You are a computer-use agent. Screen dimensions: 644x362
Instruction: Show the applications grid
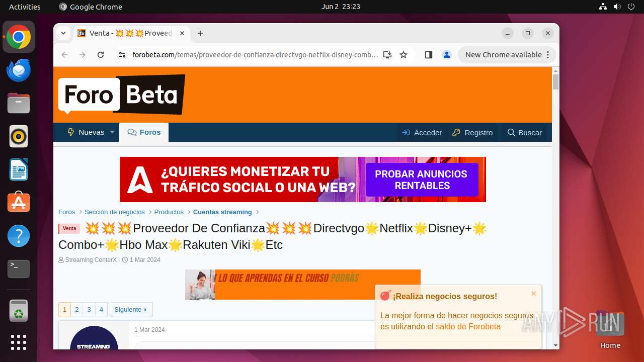point(19,342)
